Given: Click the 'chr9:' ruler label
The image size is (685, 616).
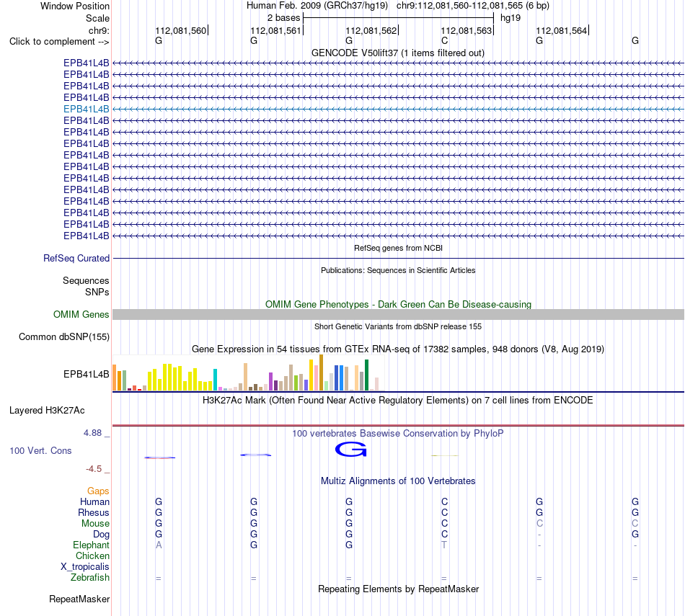Looking at the screenshot, I should (x=99, y=30).
